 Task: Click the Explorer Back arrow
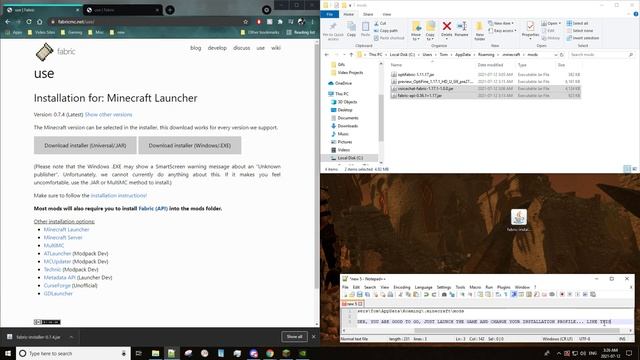327,55
